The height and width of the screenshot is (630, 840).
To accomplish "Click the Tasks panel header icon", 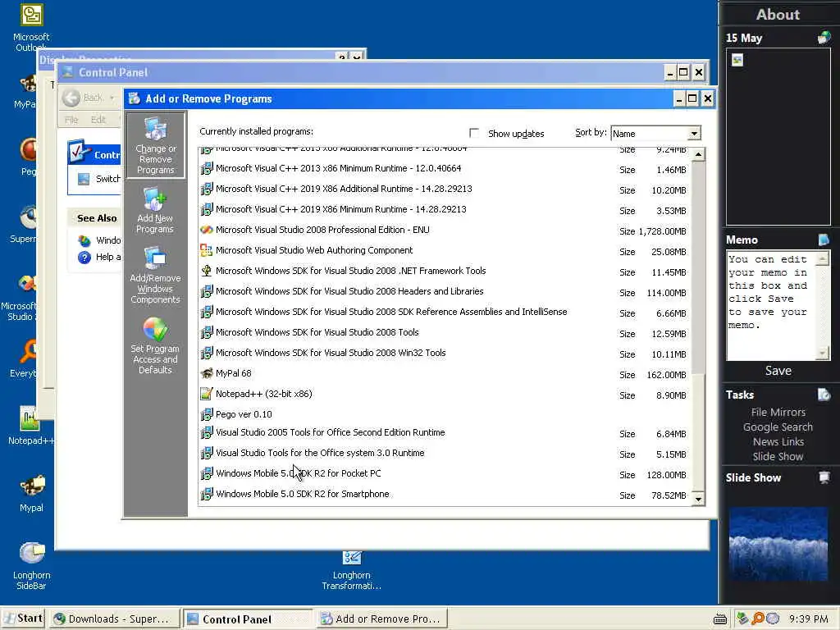I will pos(824,395).
